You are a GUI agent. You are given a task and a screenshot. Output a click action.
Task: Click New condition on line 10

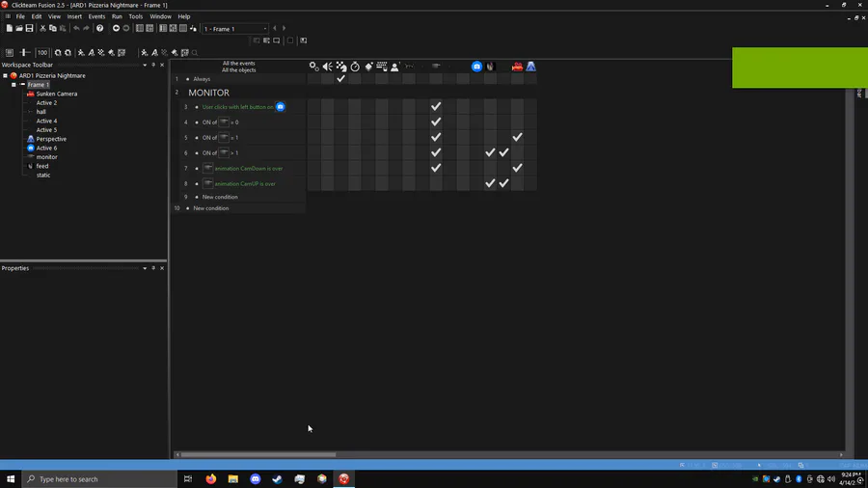coord(211,208)
